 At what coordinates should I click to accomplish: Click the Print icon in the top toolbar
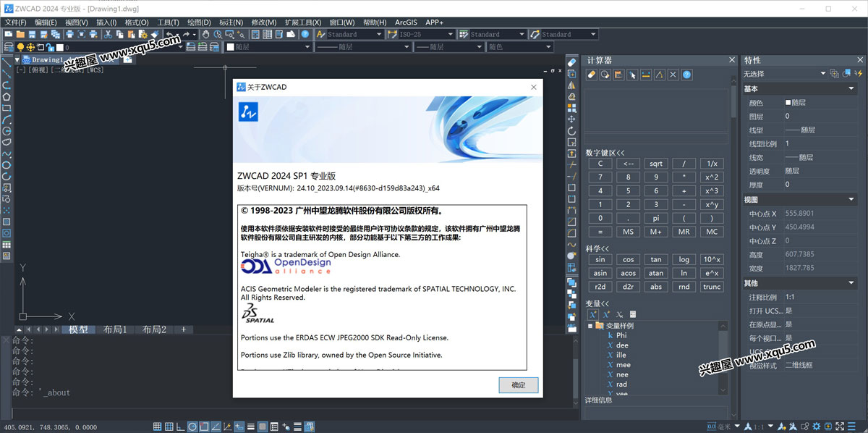tap(70, 34)
